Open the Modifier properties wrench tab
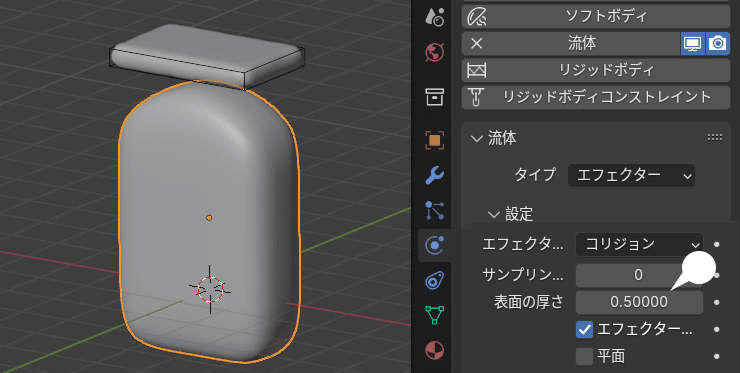 coord(434,175)
